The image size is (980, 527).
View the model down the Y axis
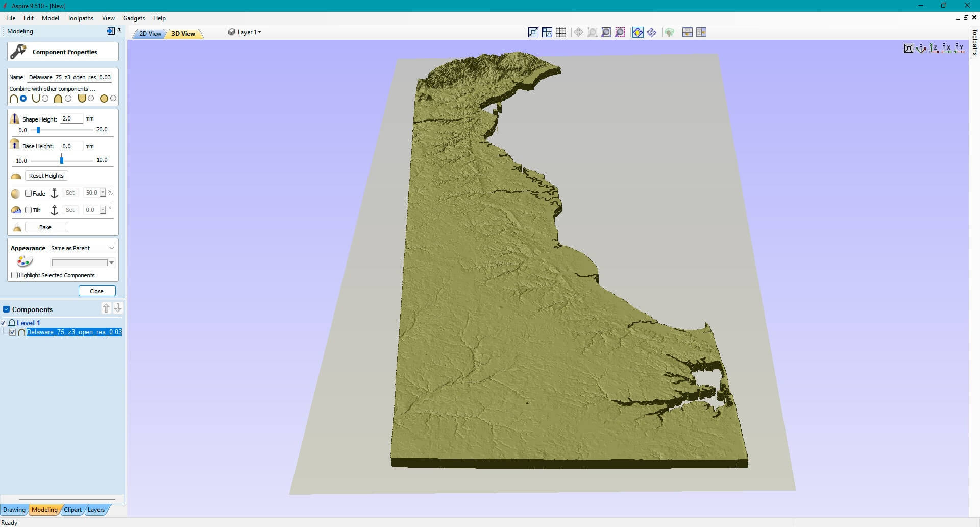pos(960,49)
